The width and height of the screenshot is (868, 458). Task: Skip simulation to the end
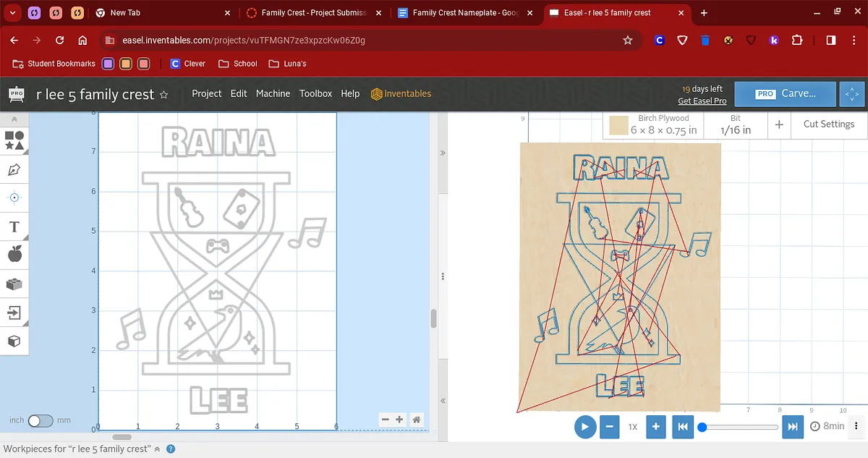(x=793, y=427)
